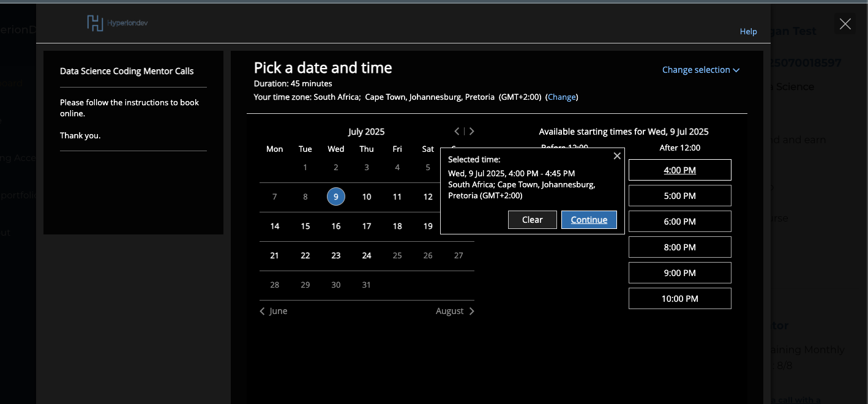
Task: Go to the next month arrow
Action: pos(472,131)
